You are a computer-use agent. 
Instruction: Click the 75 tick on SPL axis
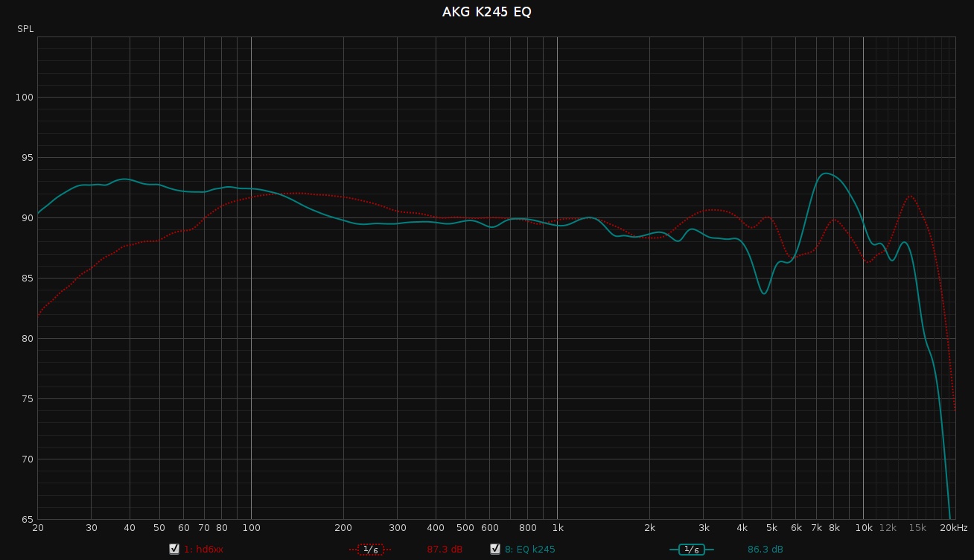(x=28, y=399)
